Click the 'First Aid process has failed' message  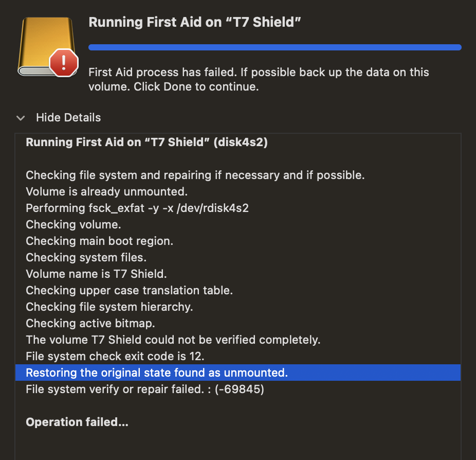[259, 79]
